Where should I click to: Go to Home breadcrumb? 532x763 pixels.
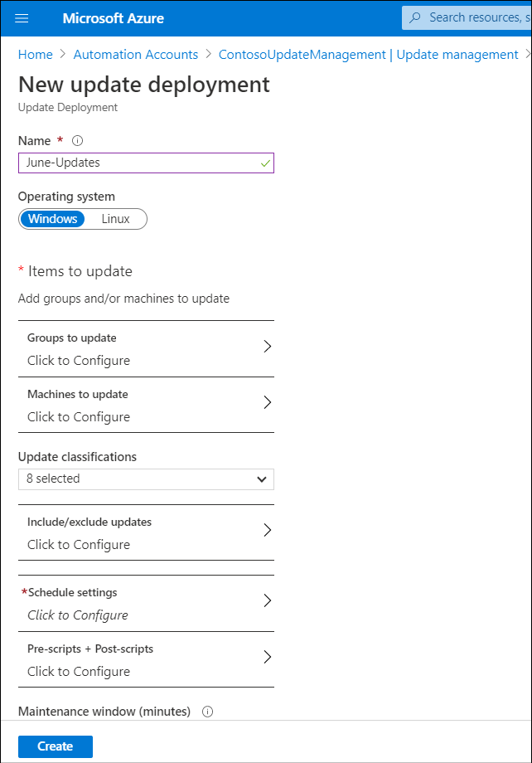click(x=35, y=55)
